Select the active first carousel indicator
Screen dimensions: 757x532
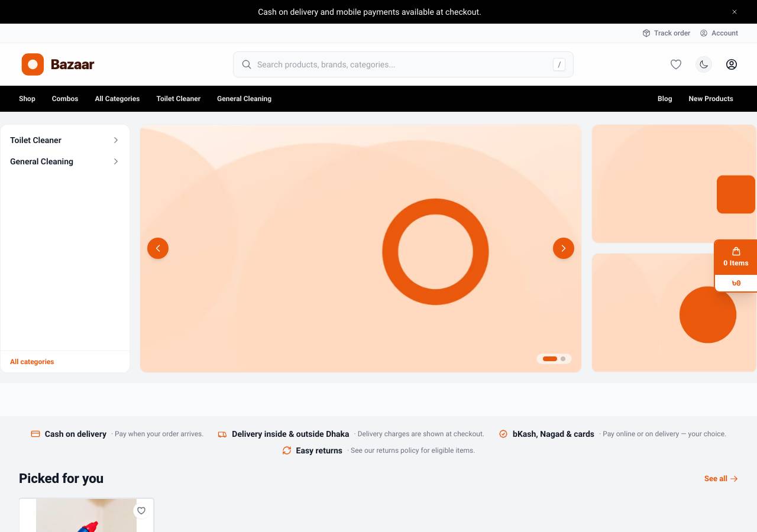point(550,359)
